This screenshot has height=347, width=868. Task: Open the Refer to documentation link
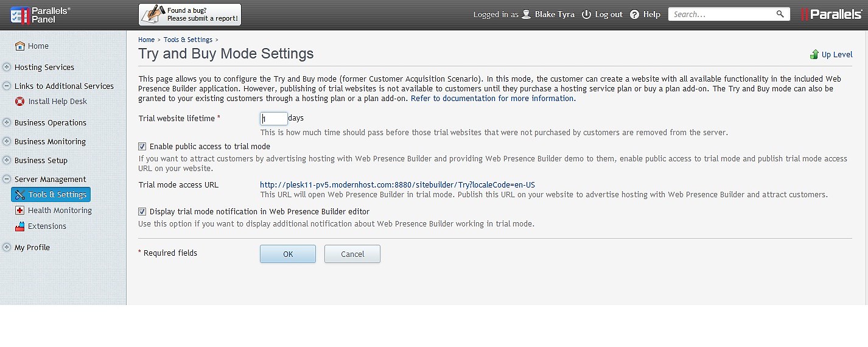pos(492,99)
